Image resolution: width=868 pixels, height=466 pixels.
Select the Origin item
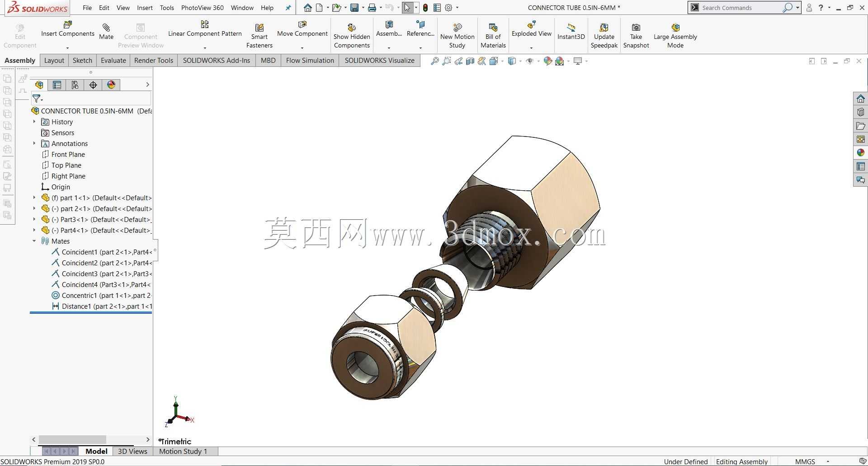point(56,187)
